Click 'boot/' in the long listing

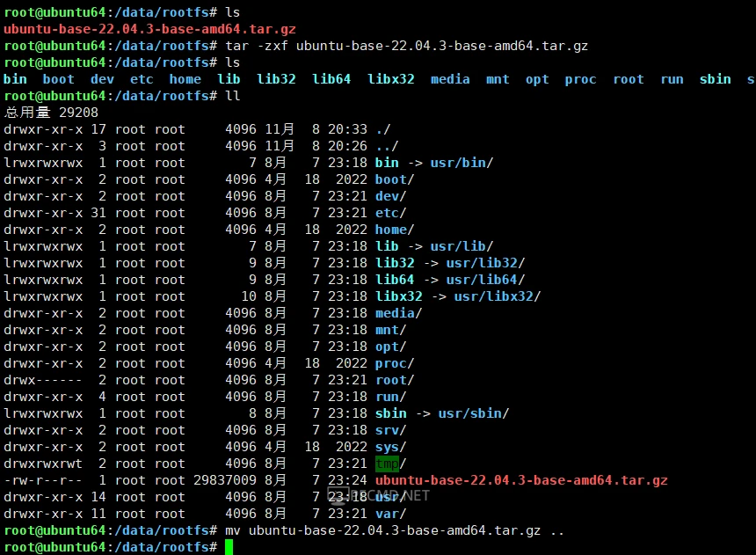click(395, 179)
